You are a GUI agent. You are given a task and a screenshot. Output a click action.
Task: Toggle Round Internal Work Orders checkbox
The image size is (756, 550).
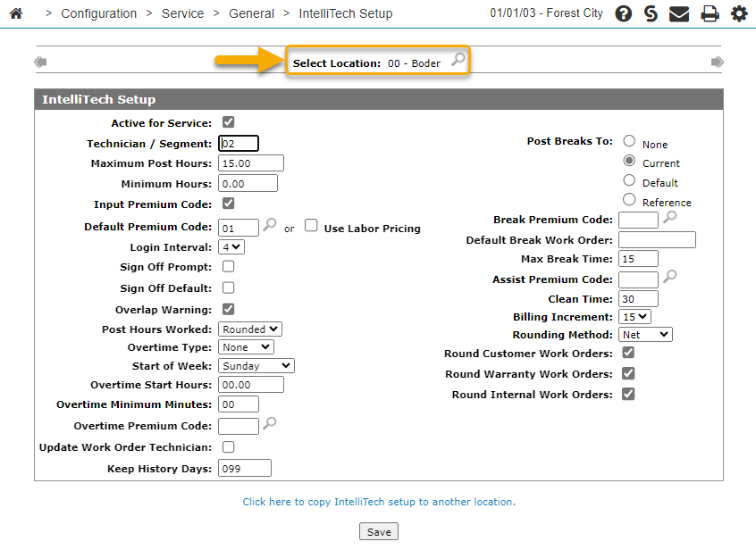tap(628, 394)
